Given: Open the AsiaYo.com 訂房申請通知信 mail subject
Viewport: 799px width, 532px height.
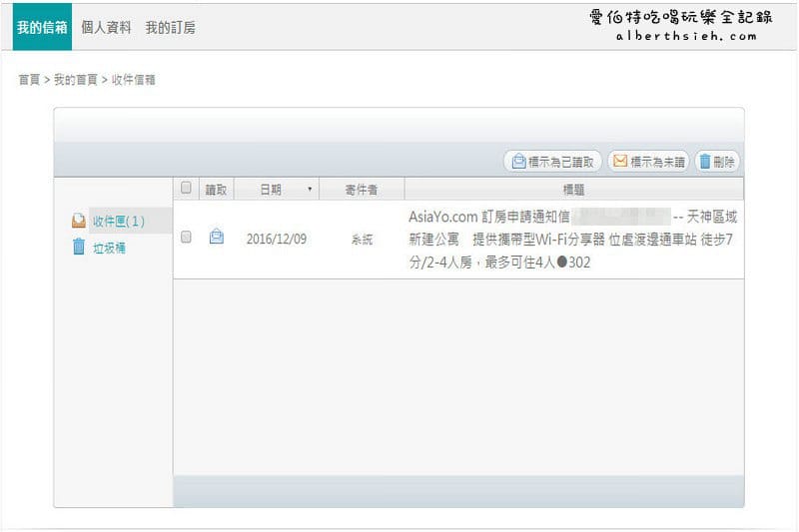Looking at the screenshot, I should (x=572, y=240).
